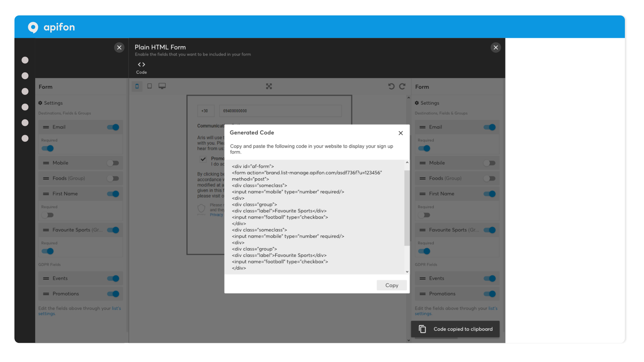Image resolution: width=644 pixels, height=362 pixels.
Task: Click the '<div id="af-form">' code line
Action: tap(253, 166)
